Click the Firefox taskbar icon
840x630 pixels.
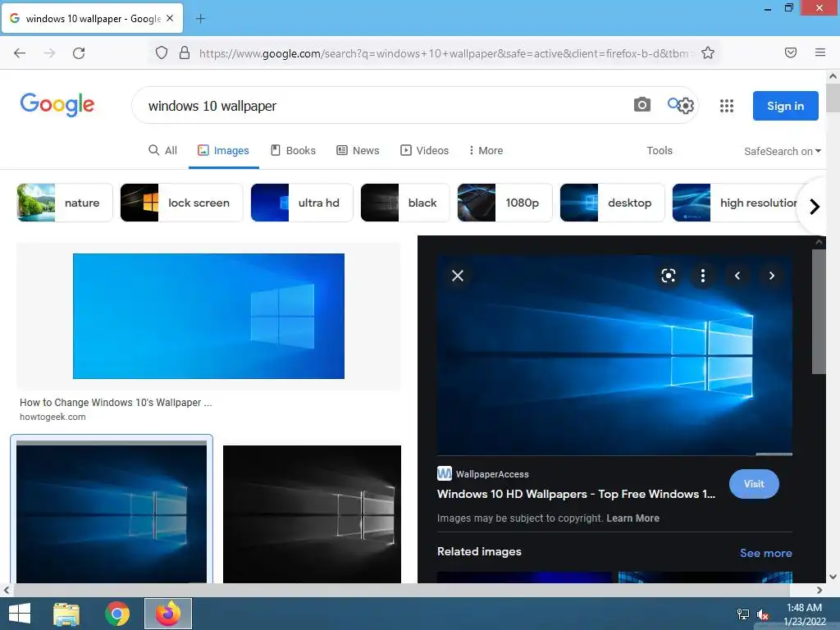point(168,614)
